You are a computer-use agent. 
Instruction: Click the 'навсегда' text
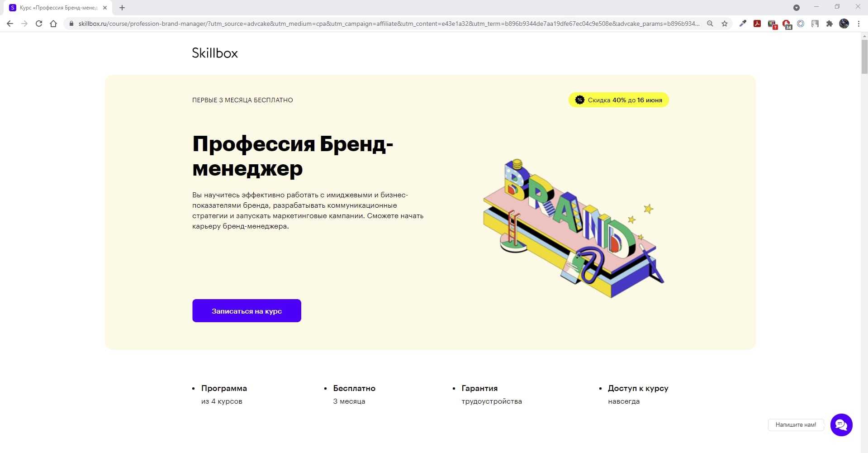tap(624, 401)
